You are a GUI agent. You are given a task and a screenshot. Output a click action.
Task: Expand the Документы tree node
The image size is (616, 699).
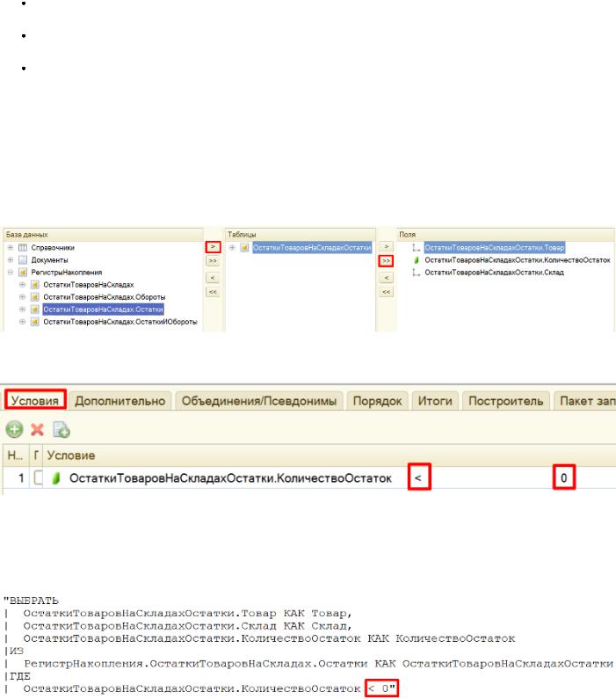10,261
